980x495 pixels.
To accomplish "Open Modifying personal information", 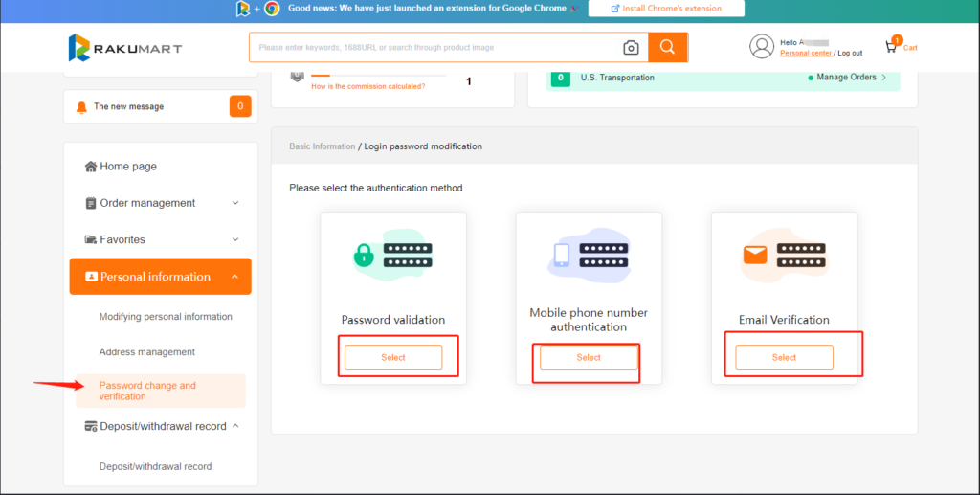I will [166, 317].
